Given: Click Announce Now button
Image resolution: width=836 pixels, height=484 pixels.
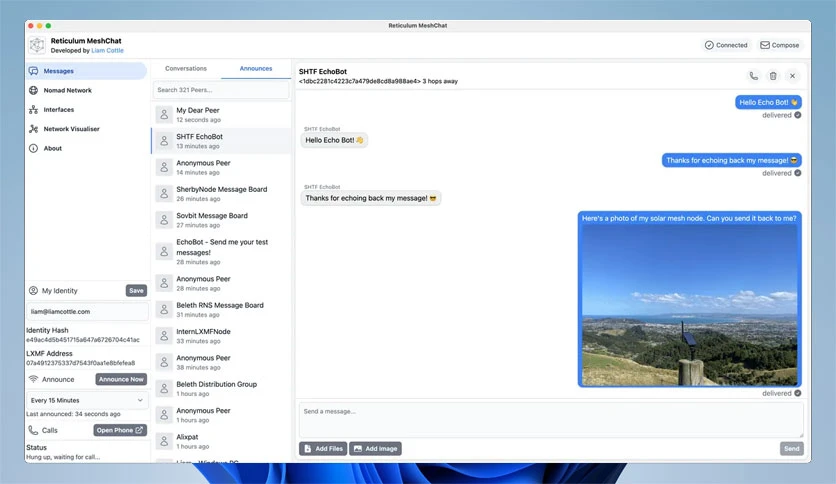Looking at the screenshot, I should coord(121,380).
